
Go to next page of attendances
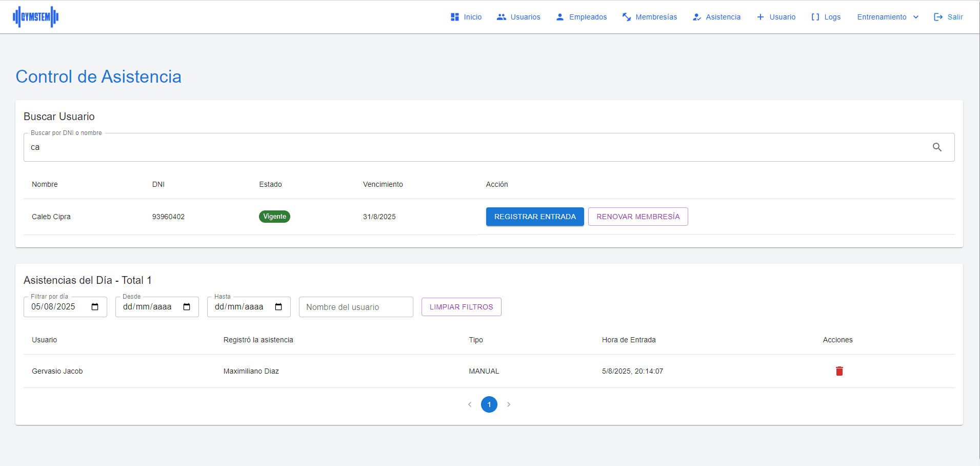click(509, 404)
